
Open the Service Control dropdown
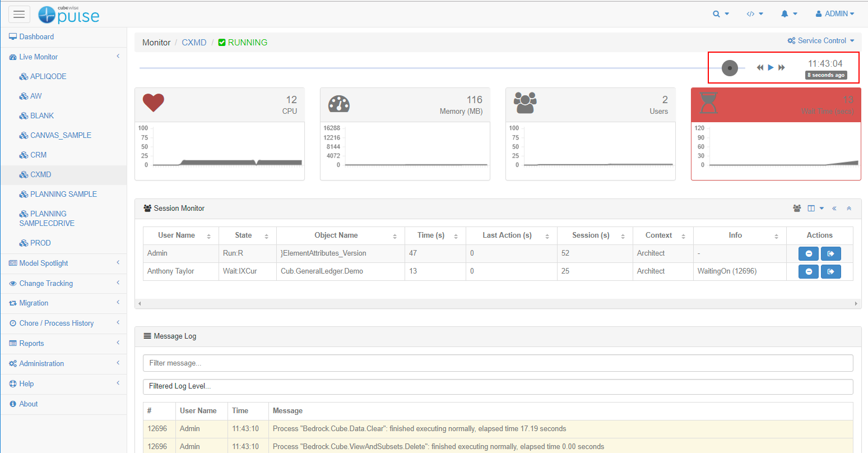[x=821, y=41]
